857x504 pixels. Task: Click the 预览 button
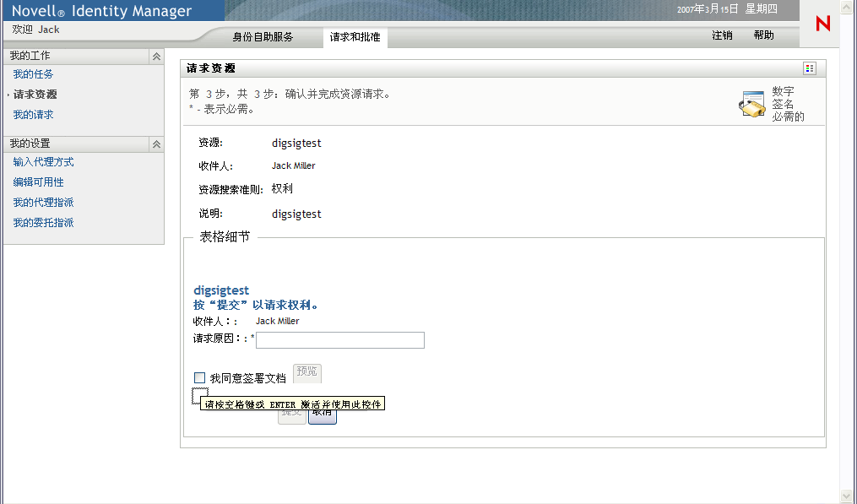[x=306, y=372]
